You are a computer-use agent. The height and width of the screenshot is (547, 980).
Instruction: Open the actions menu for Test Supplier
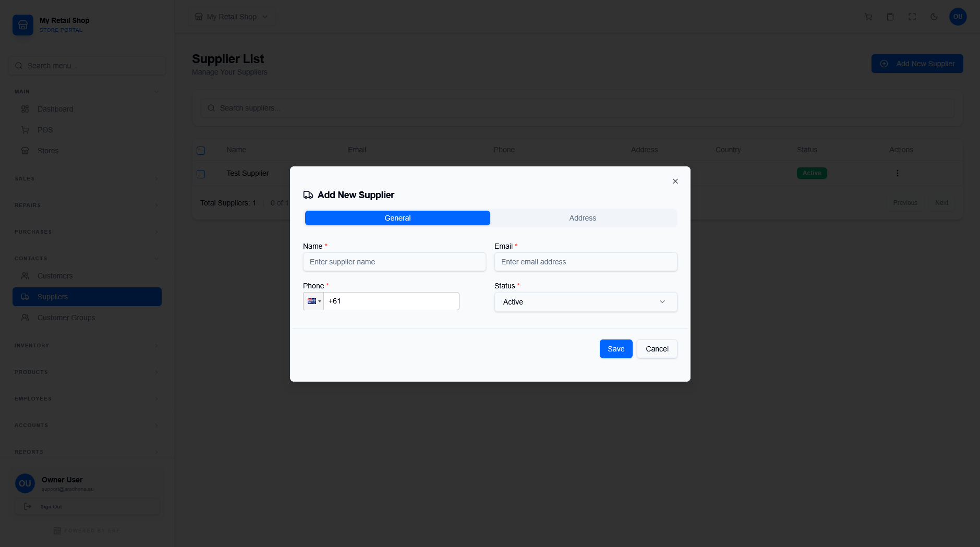click(x=897, y=173)
